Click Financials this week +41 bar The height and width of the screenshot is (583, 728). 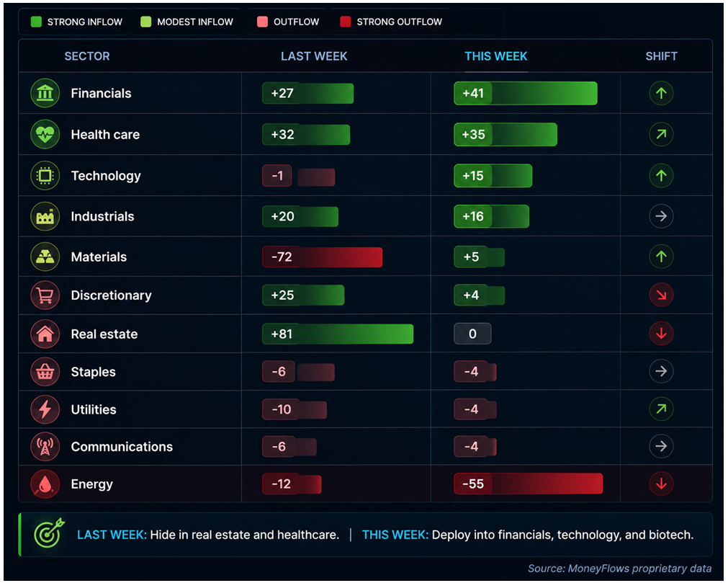pyautogui.click(x=526, y=94)
